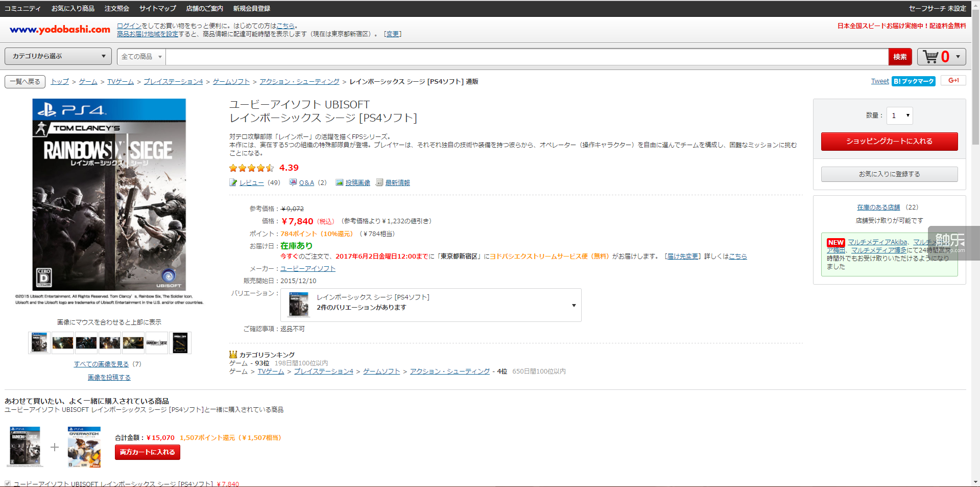Screen dimensions: 980x487
Task: Click the B! bookmark button
Action: pos(913,81)
